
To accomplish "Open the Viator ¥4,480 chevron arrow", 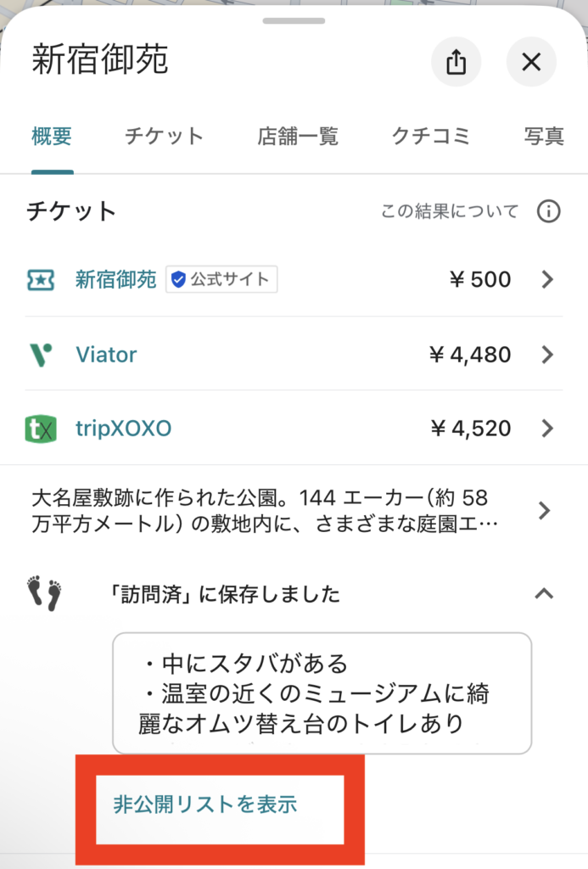I will [547, 355].
